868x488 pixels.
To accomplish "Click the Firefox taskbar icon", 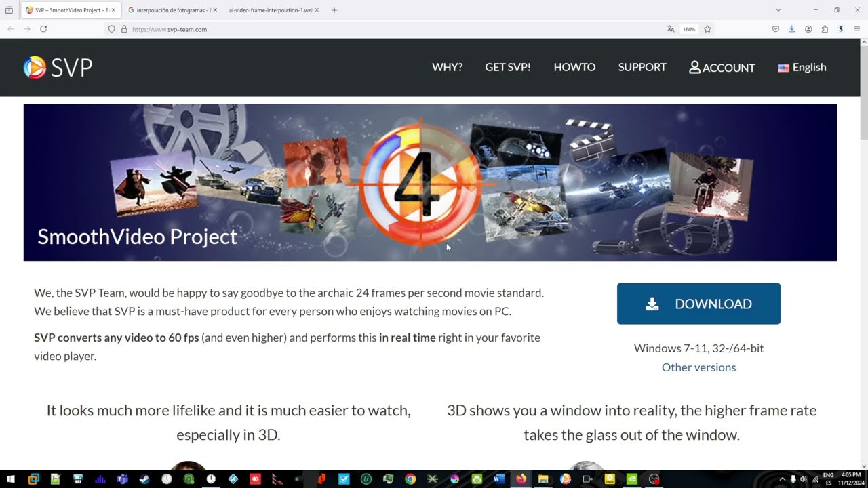I will click(x=521, y=479).
